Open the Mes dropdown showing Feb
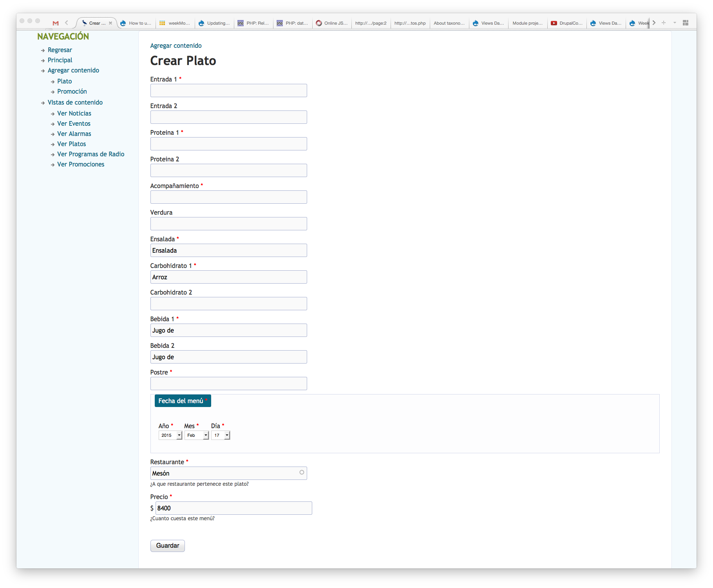The image size is (713, 588). (197, 435)
